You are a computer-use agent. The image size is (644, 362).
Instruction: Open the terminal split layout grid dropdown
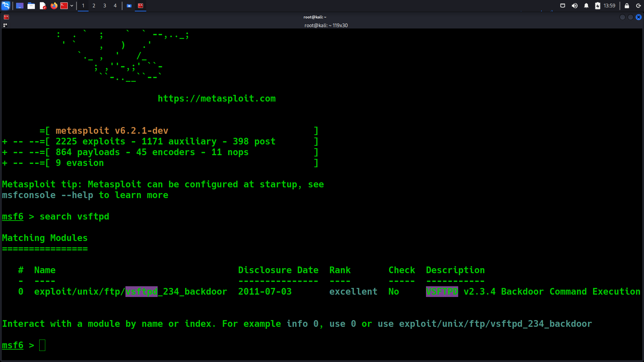[5, 25]
